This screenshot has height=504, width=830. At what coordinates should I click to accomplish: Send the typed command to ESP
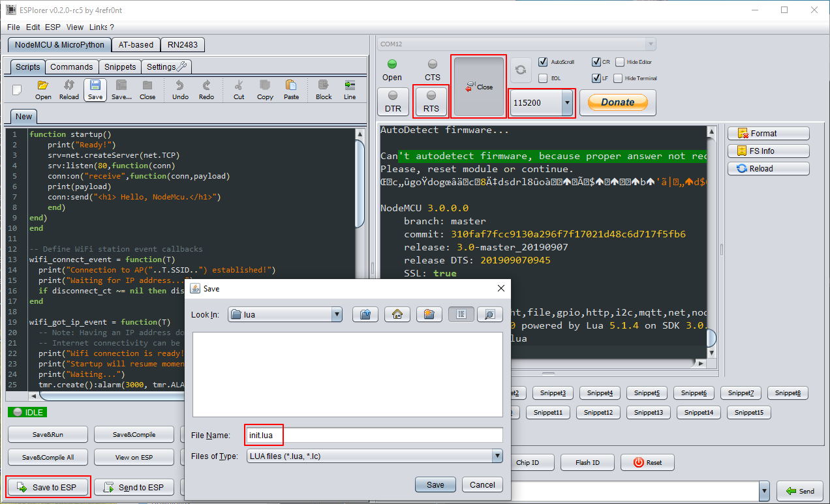800,491
